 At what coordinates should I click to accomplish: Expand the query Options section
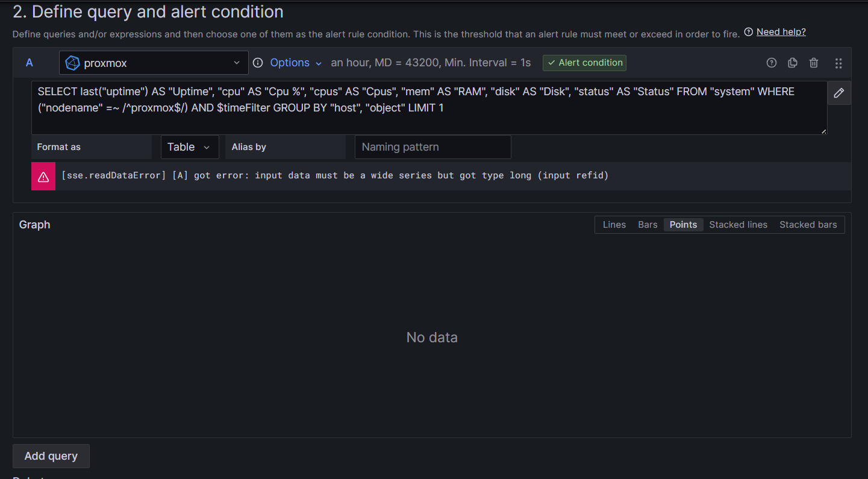pyautogui.click(x=296, y=63)
